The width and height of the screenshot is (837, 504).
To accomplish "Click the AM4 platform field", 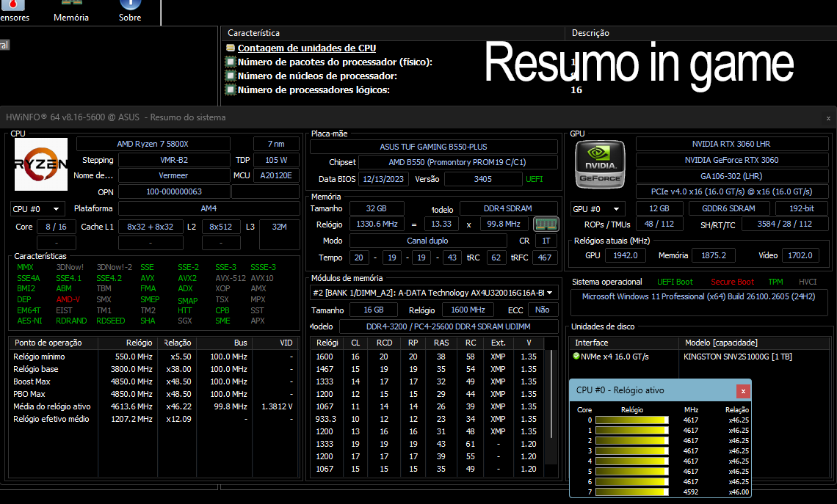I will pos(209,208).
